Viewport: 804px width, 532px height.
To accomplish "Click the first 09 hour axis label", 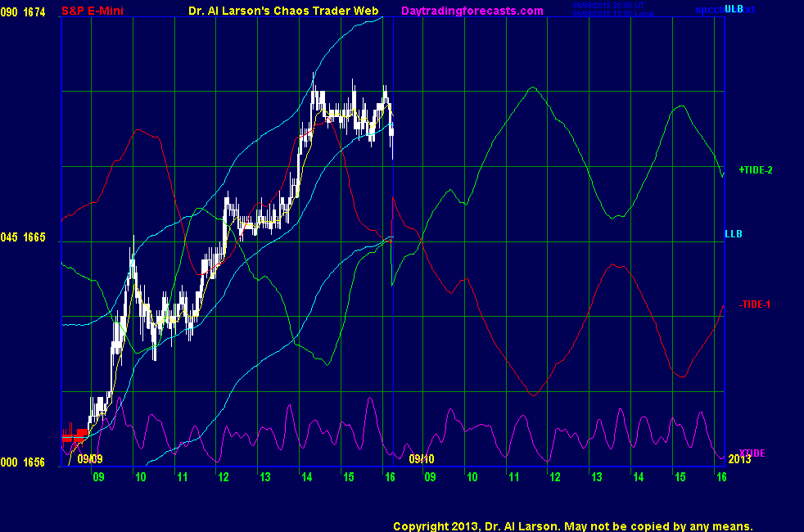I will 98,477.
